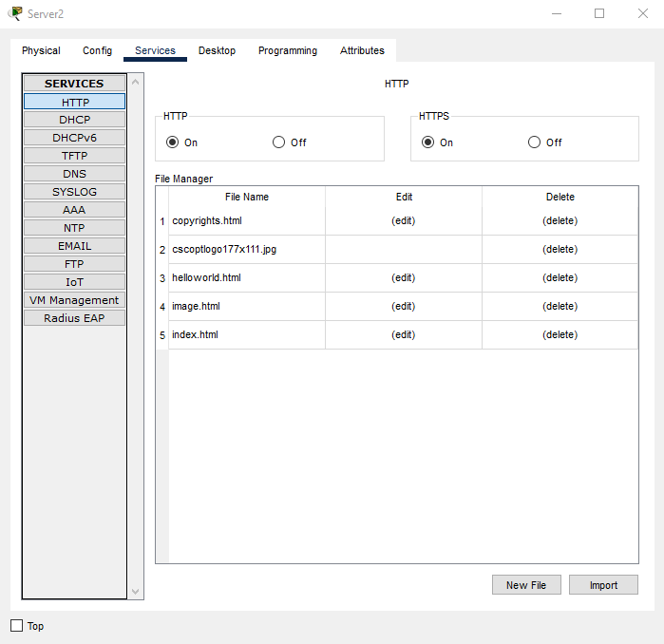
Task: Click down arrow of services list scrollbar
Action: point(136,592)
